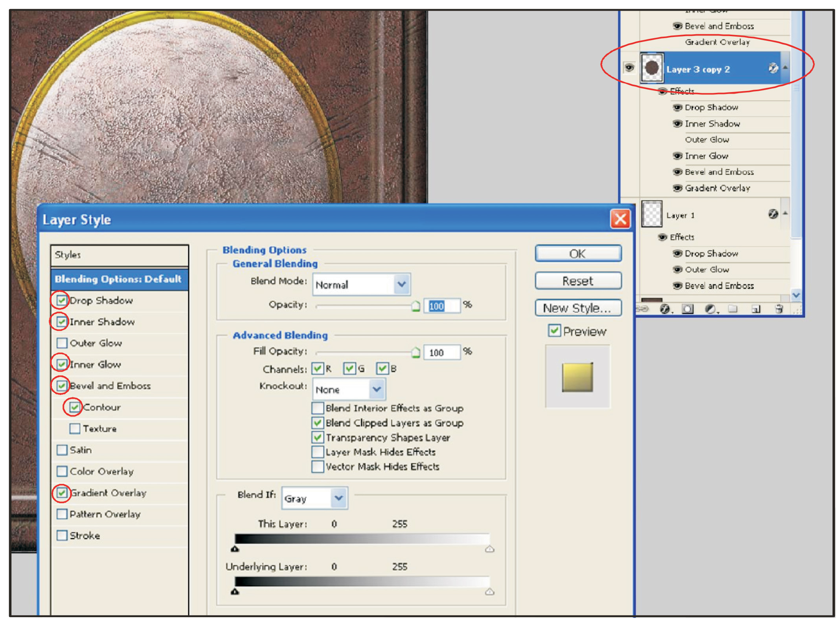840x625 pixels.
Task: Click the Fill Opacity slider handle
Action: pos(415,352)
